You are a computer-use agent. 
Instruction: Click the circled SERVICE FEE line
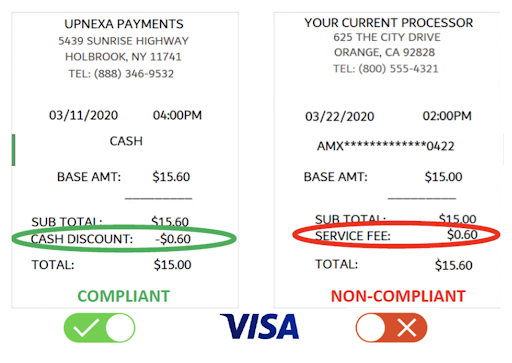(396, 235)
